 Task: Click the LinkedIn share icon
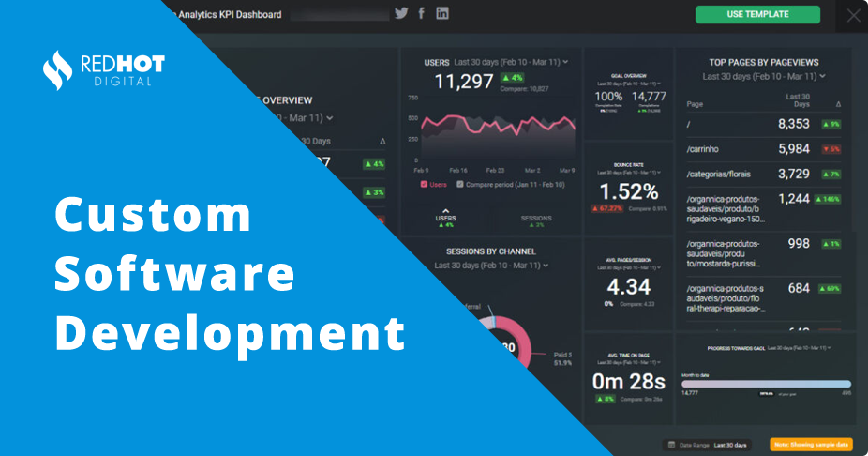tap(442, 13)
